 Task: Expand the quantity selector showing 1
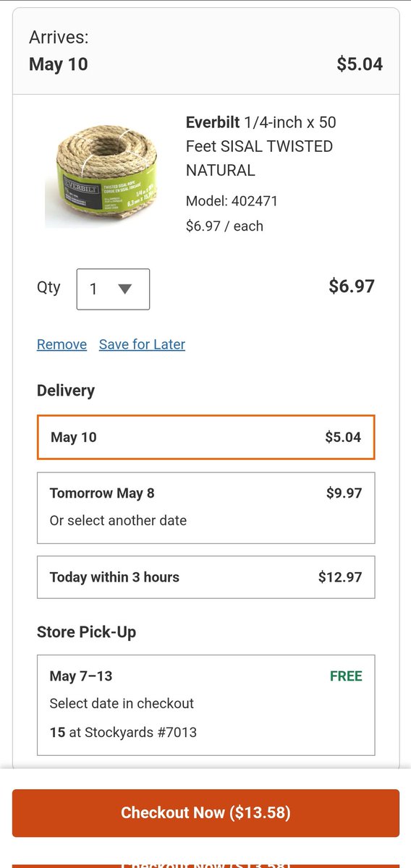coord(113,289)
